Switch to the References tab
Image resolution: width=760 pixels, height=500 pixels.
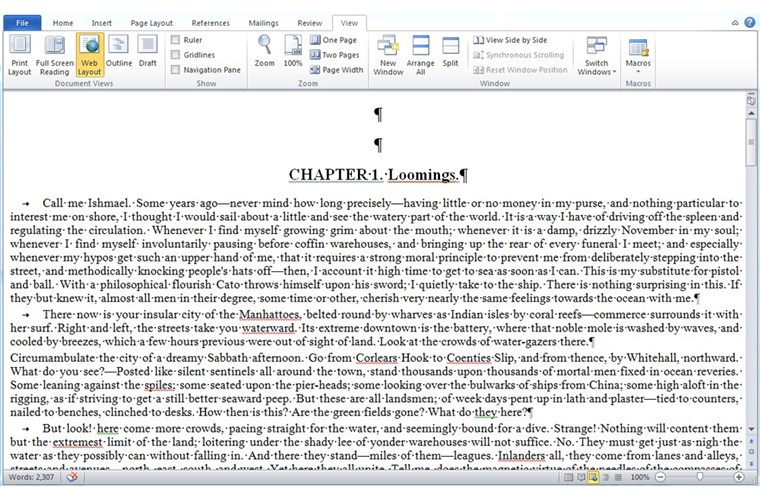(x=210, y=23)
